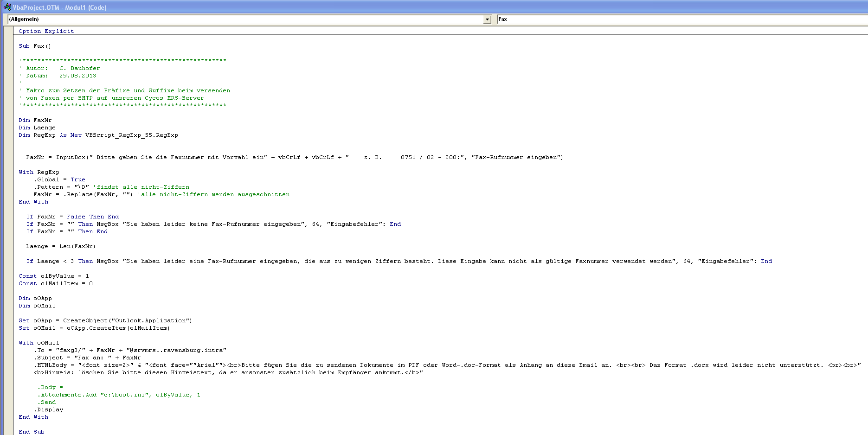
Task: Click the title bar VbaProject.OTM - Modul1 (Code)
Action: pyautogui.click(x=59, y=7)
